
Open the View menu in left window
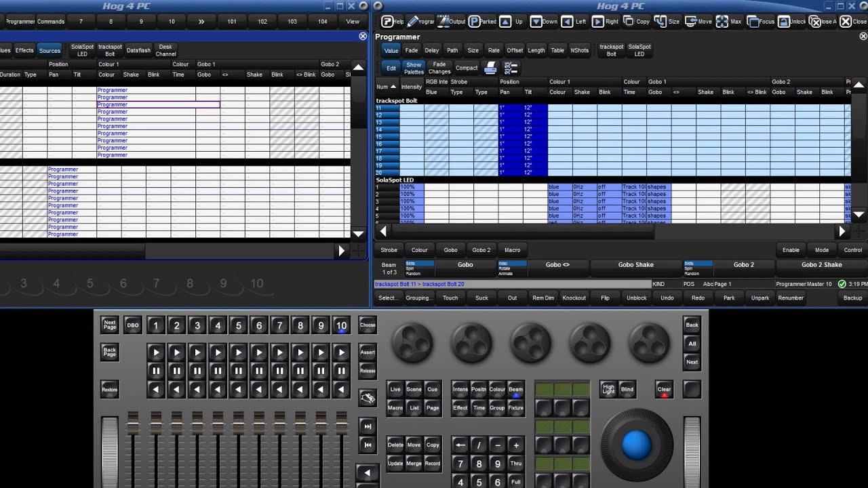pos(353,22)
